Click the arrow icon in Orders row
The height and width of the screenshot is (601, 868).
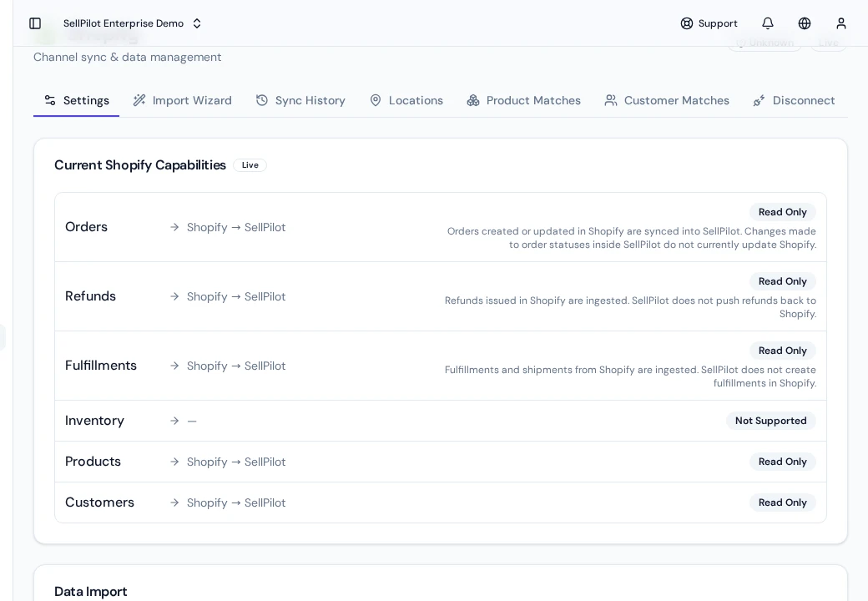point(174,227)
